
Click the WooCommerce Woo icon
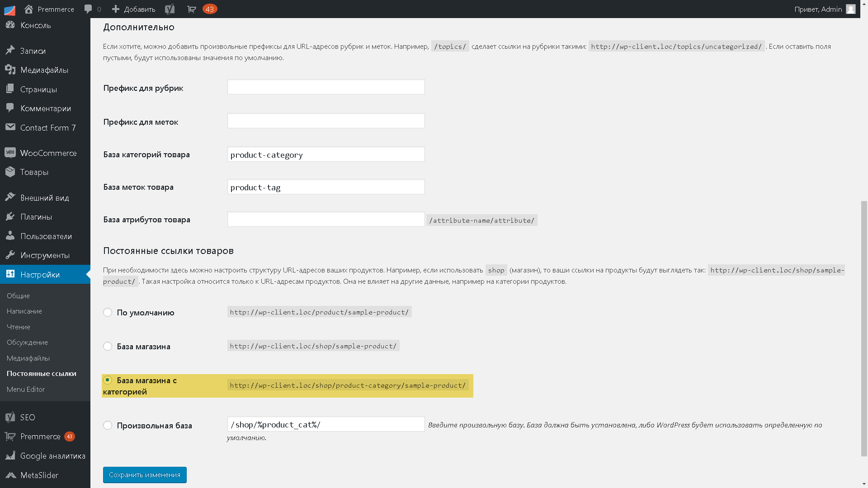(x=10, y=153)
